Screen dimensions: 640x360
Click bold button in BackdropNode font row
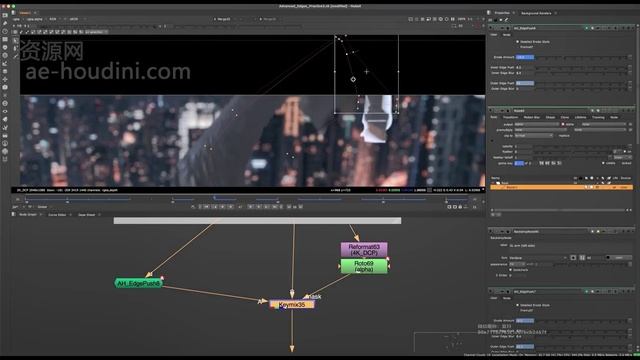pos(573,258)
